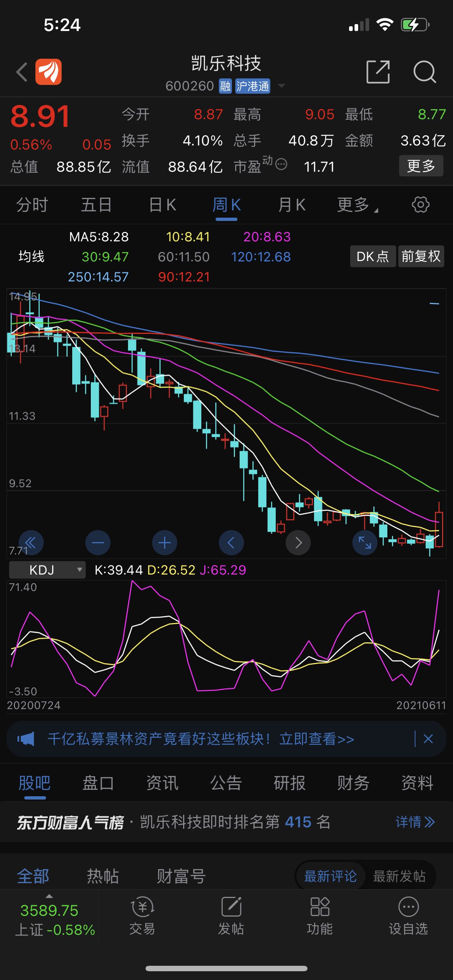Toggle the DK点 indicator button
This screenshot has height=980, width=453.
pyautogui.click(x=373, y=256)
